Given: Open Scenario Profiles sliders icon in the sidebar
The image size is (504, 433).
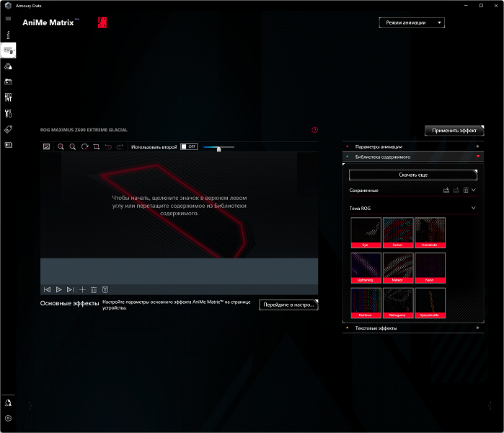Looking at the screenshot, I should pyautogui.click(x=9, y=97).
